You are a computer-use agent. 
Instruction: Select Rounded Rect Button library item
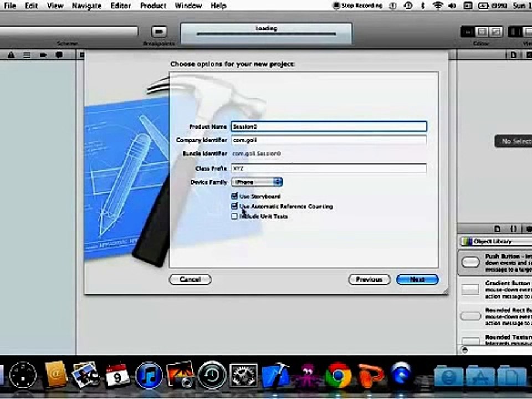pyautogui.click(x=495, y=316)
